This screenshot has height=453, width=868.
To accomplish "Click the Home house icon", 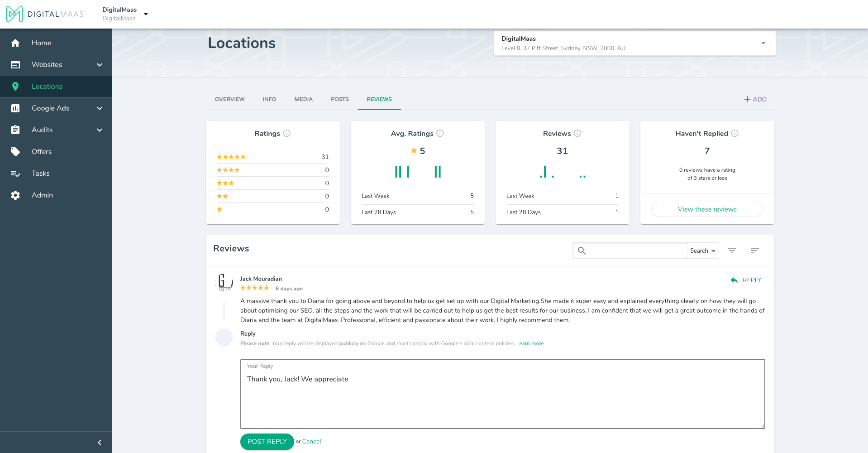I will coord(15,43).
